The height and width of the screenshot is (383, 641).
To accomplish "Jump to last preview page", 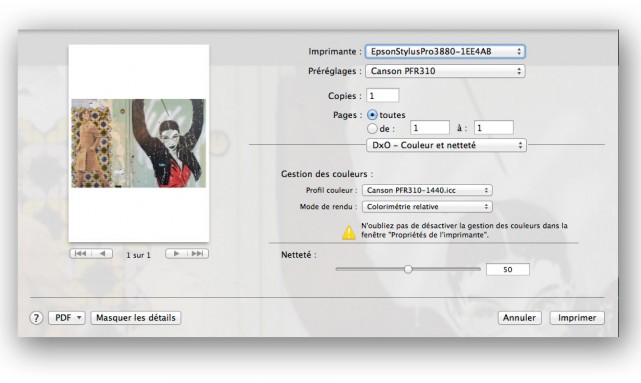I will 198,254.
